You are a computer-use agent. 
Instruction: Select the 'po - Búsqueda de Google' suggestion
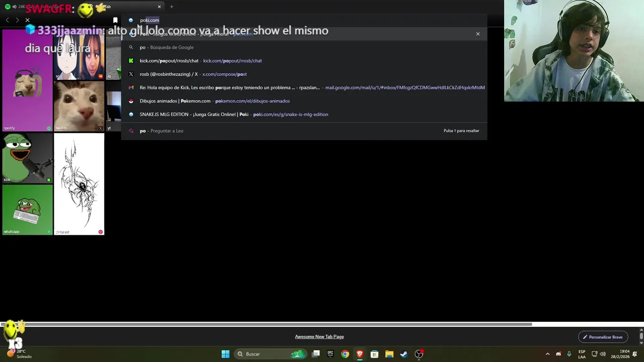(x=304, y=47)
